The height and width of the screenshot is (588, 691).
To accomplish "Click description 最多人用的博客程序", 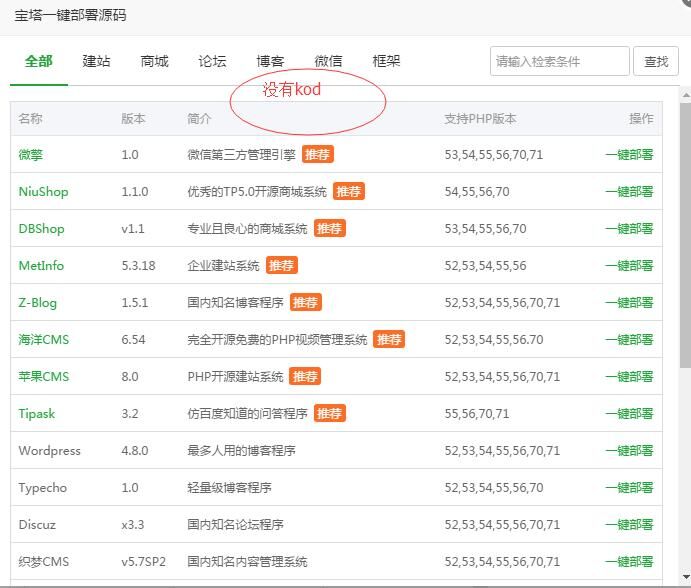I will click(x=241, y=451).
